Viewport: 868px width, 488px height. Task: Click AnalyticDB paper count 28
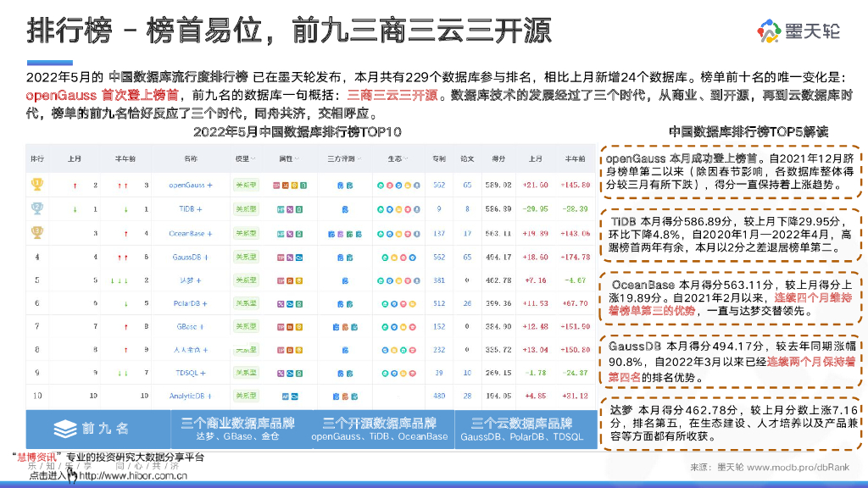pos(467,396)
